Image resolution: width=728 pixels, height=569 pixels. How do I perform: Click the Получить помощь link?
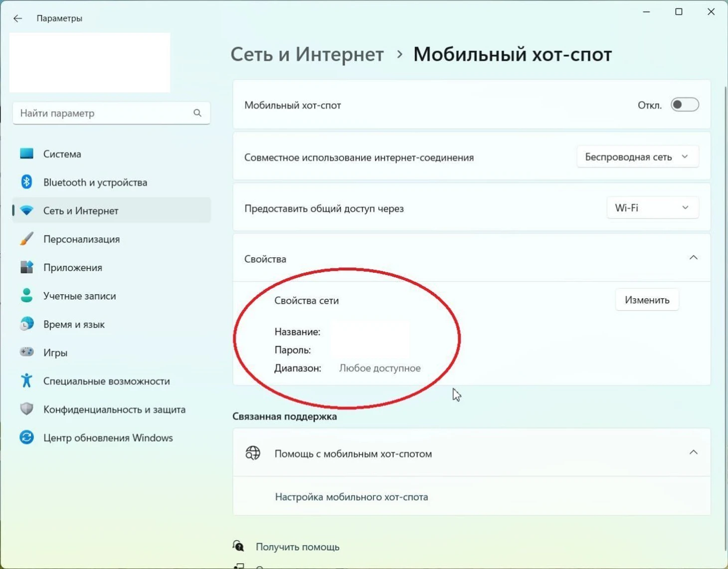pos(298,547)
